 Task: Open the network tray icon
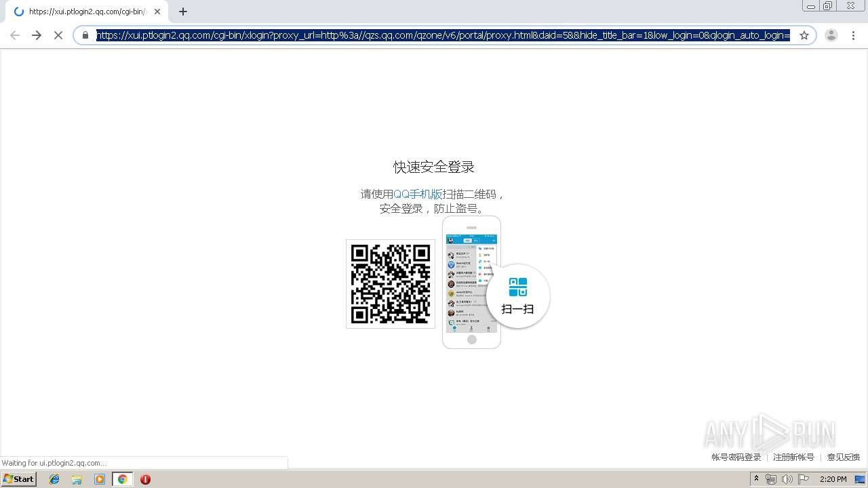770,479
